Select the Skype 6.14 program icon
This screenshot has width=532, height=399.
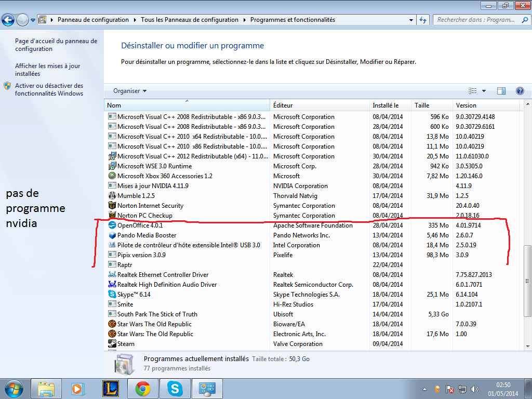112,294
